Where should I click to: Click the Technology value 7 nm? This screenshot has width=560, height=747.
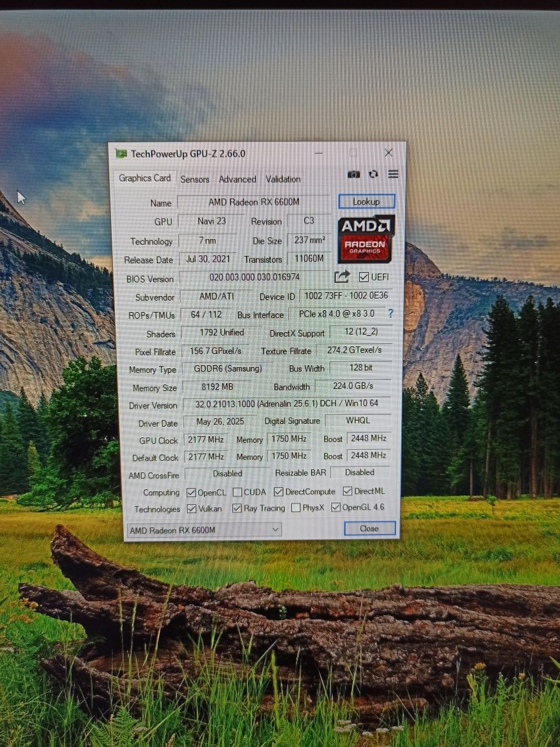pyautogui.click(x=207, y=240)
